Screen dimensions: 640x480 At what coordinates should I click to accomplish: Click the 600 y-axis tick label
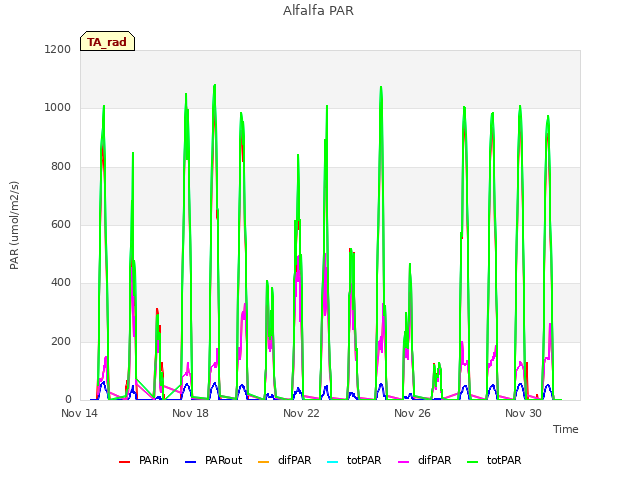click(x=61, y=224)
